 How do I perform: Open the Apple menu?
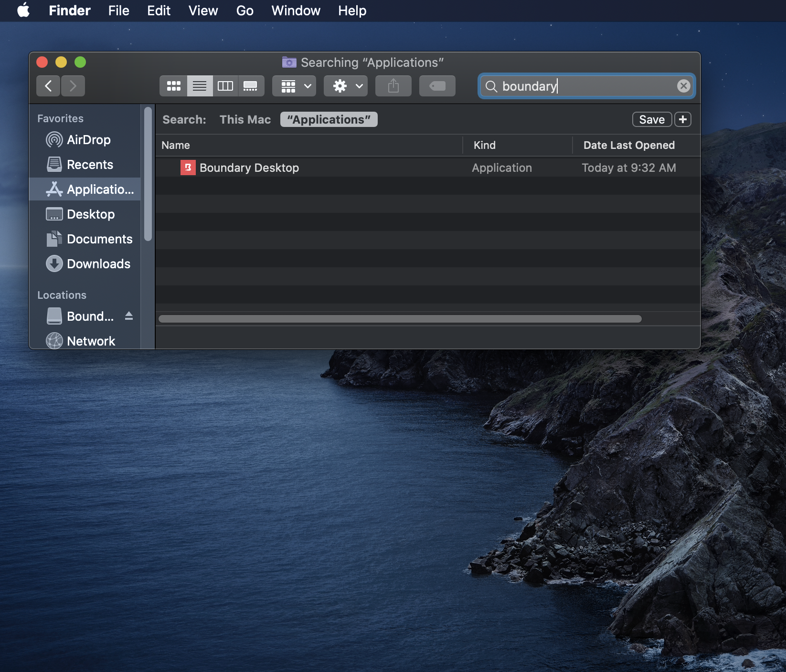pyautogui.click(x=23, y=10)
